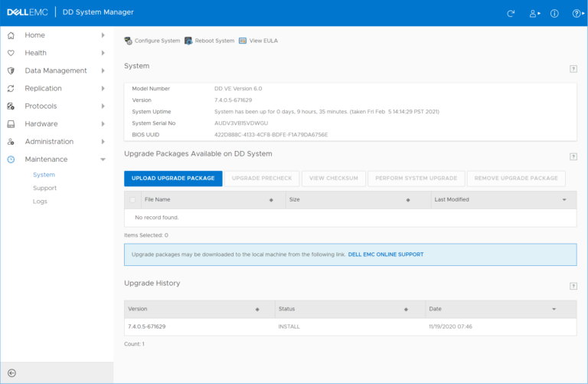Sort upgrade history by Date arrow
Screen dimensions: 588x384
coord(554,310)
